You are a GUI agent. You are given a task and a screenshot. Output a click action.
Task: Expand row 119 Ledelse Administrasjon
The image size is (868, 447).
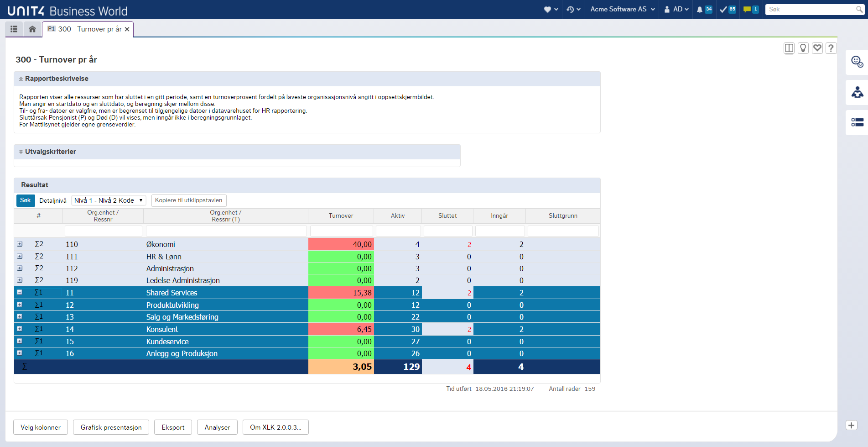(20, 280)
